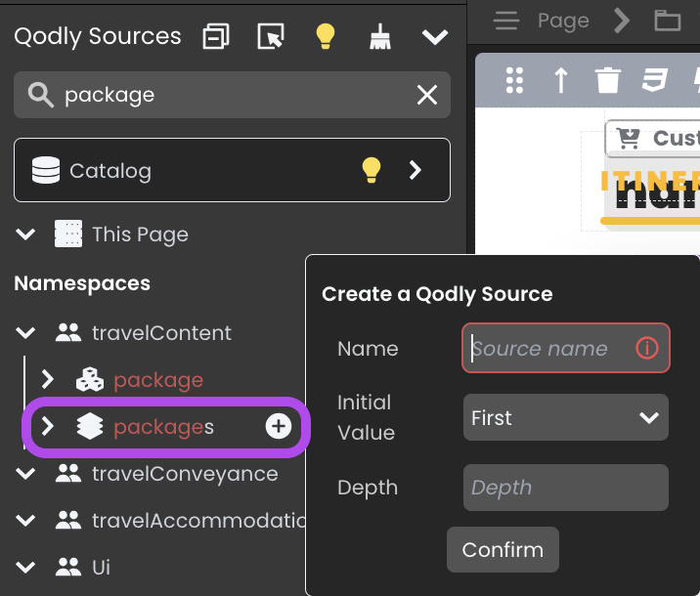Image resolution: width=700 pixels, height=596 pixels.
Task: Toggle the Catalog lightbulb icon
Action: (371, 170)
